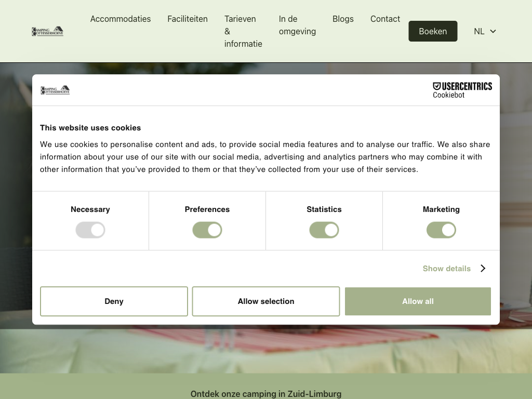Disable the Preferences cookies switch
This screenshot has height=399, width=532.
coord(207,230)
